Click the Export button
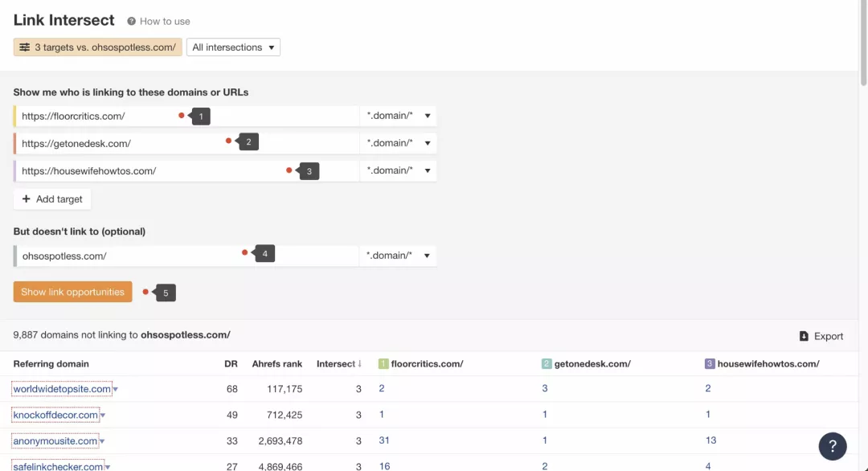The image size is (868, 471). tap(821, 336)
